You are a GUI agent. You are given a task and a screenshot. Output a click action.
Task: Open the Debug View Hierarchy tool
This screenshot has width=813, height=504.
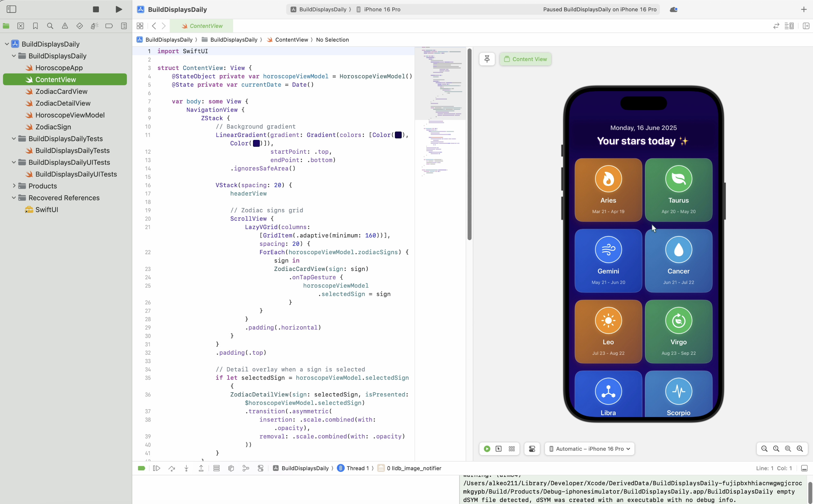[x=231, y=468]
